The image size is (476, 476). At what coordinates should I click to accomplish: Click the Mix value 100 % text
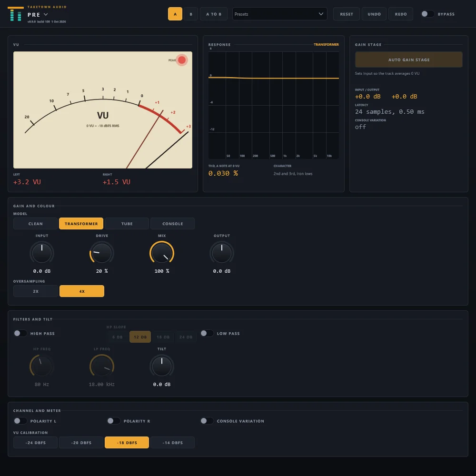click(x=162, y=271)
